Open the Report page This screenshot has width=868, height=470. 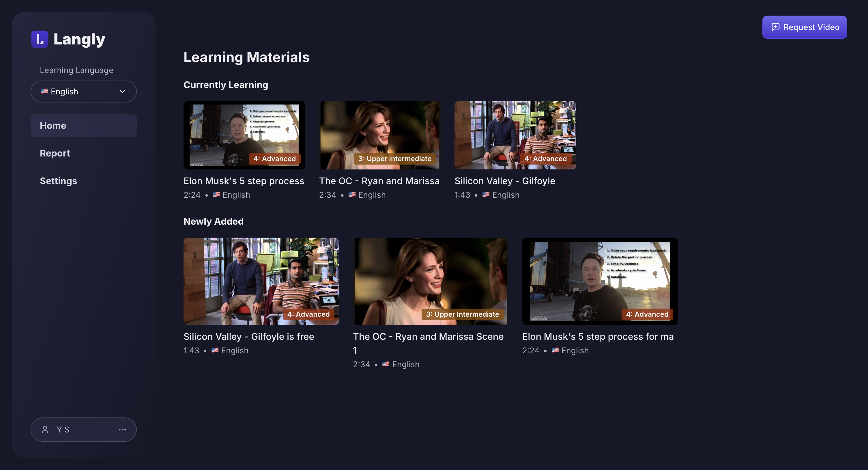point(55,153)
